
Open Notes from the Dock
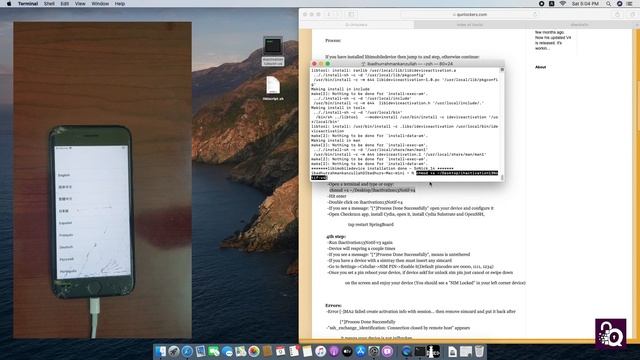pyautogui.click(x=307, y=351)
